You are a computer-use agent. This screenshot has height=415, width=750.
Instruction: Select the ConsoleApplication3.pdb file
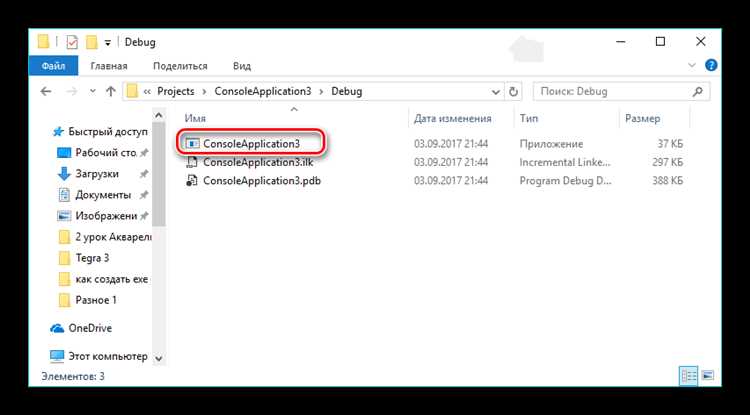262,181
